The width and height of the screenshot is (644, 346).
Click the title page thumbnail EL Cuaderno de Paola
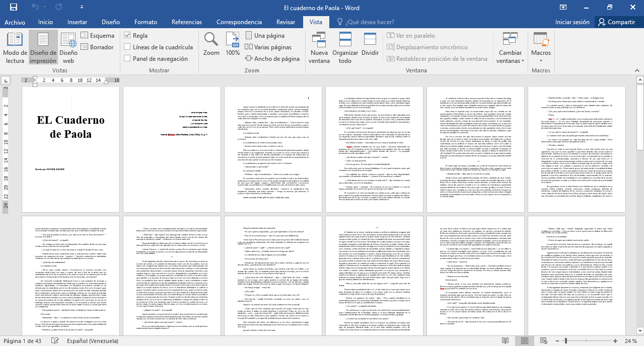[70, 149]
